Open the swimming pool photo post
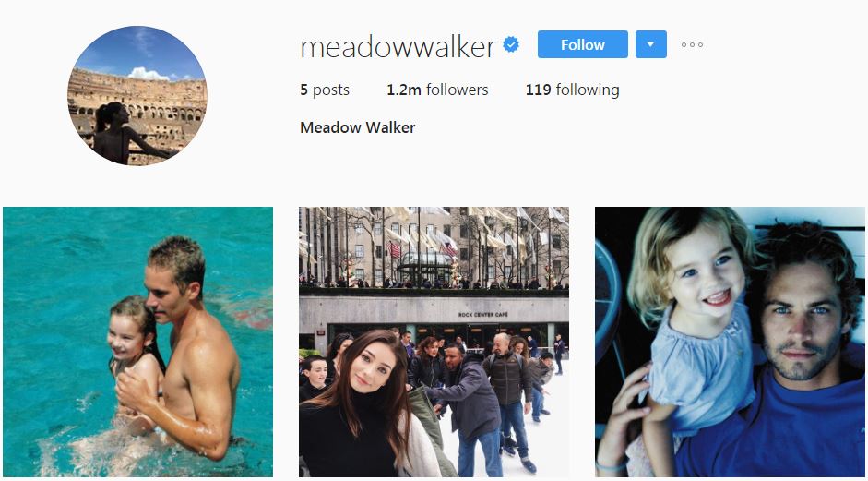Image resolution: width=868 pixels, height=481 pixels. [x=137, y=342]
